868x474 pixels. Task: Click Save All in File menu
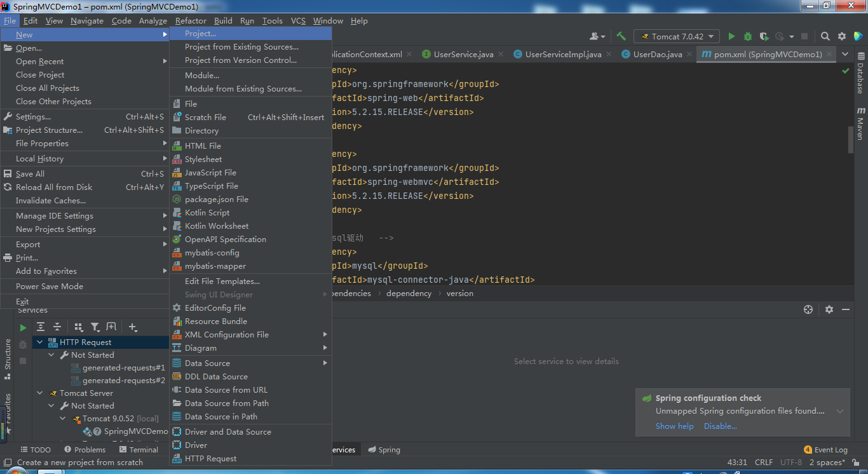pos(85,173)
